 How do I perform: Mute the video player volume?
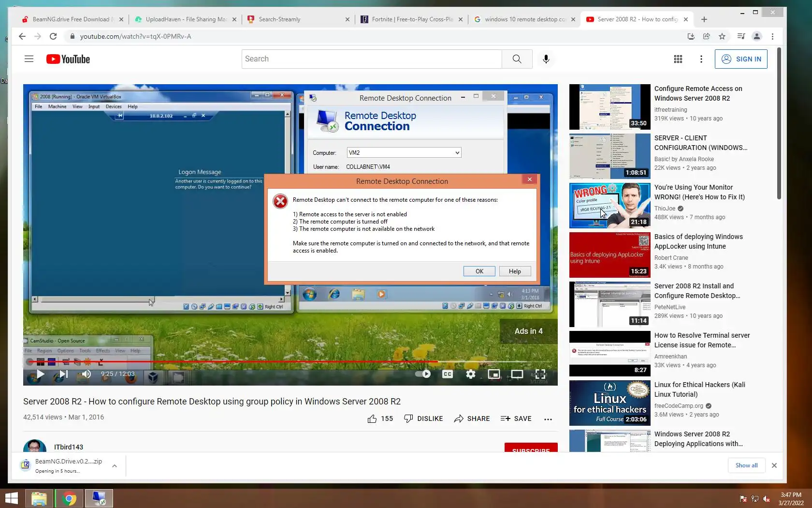tap(86, 374)
